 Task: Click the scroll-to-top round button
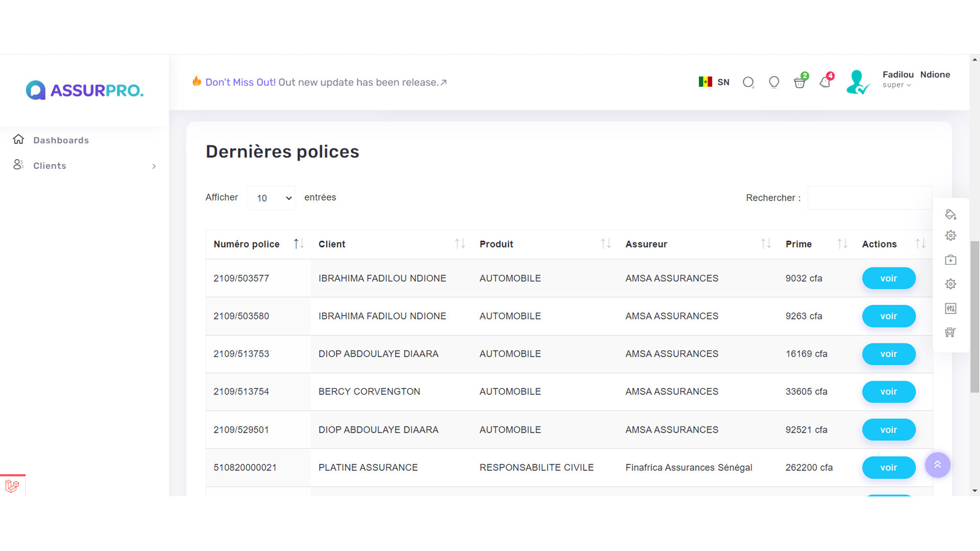938,465
